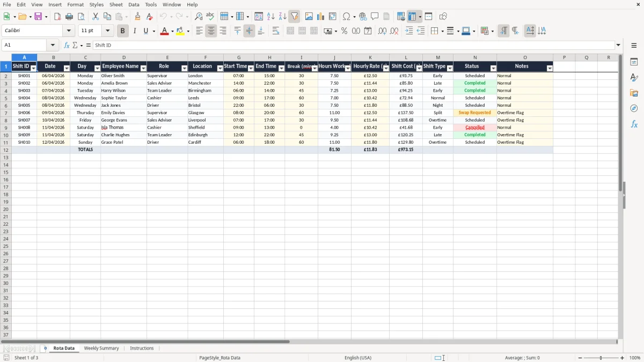
Task: Increase indent icon
Action: pos(409,31)
